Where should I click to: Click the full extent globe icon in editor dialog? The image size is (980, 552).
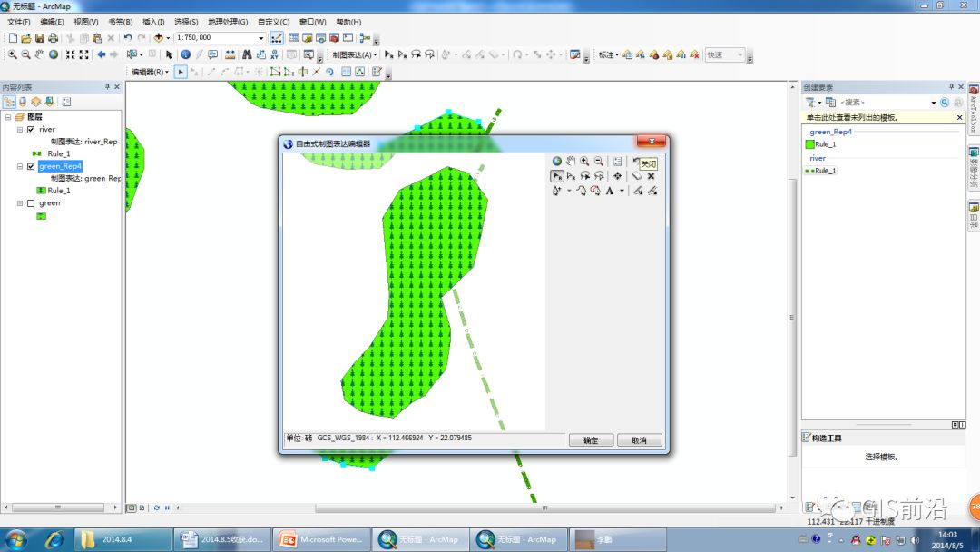(557, 161)
